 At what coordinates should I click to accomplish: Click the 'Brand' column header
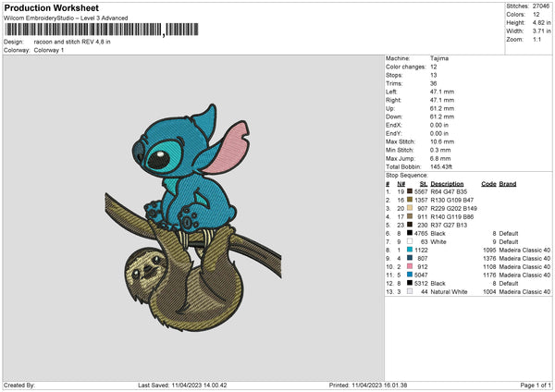(508, 184)
